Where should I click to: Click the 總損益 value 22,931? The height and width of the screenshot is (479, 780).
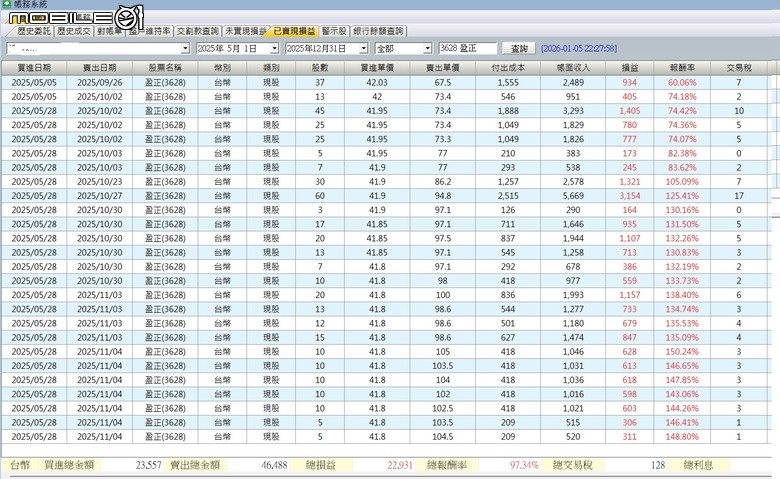[400, 466]
